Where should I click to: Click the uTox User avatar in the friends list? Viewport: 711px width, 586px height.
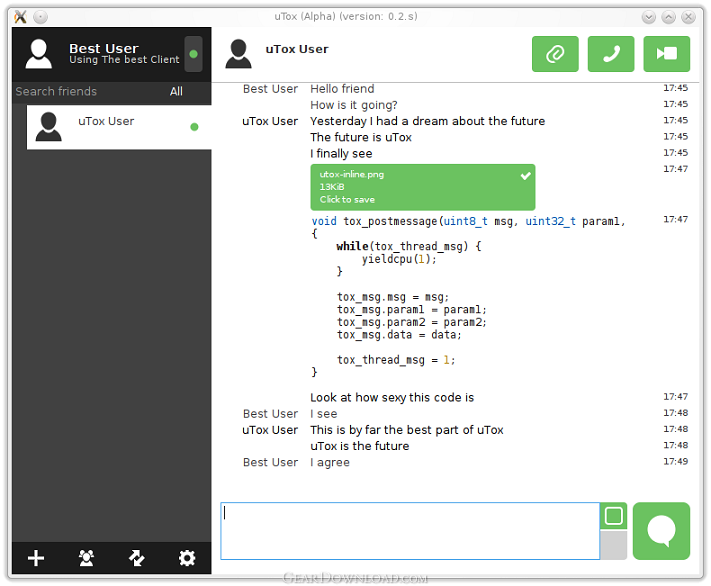[49, 127]
